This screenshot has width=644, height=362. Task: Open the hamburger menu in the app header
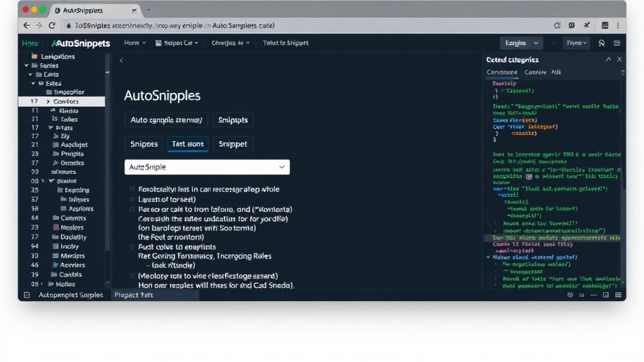click(617, 43)
